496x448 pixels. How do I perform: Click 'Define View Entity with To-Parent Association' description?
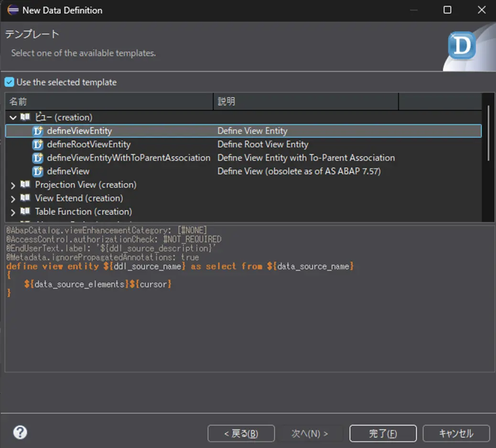click(306, 158)
